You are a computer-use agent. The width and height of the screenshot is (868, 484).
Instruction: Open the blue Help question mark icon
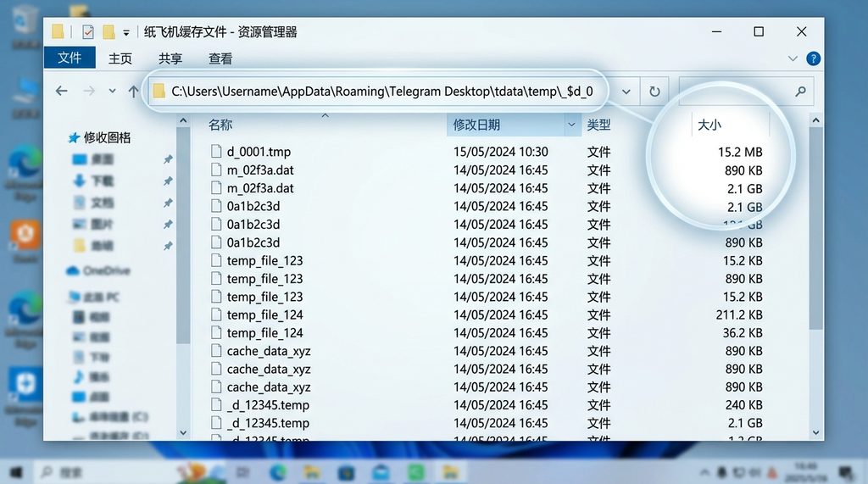click(x=813, y=58)
